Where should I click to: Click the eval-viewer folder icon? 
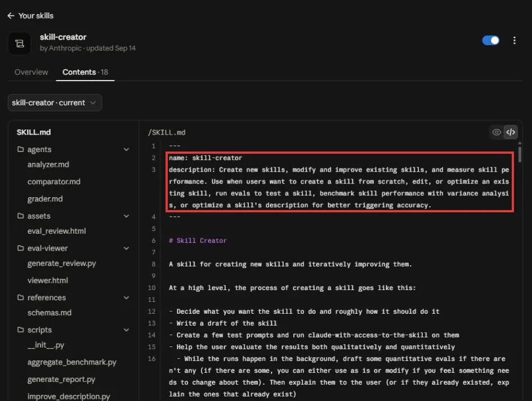tap(21, 248)
